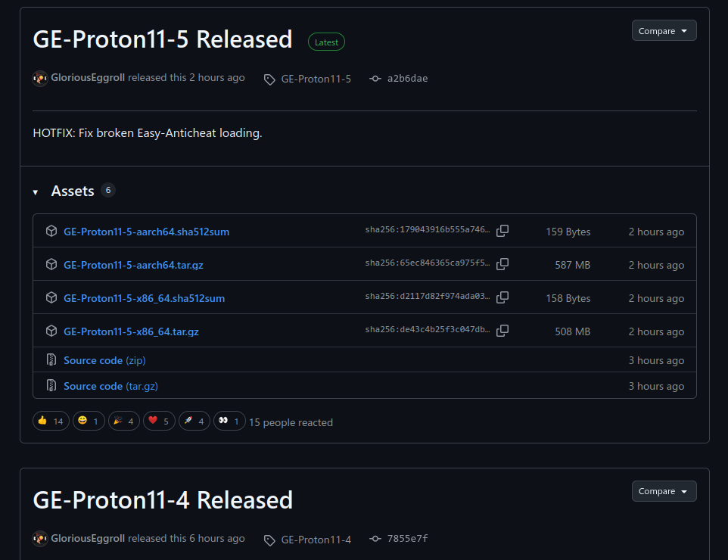Click '3 hours ago' on Source code (zip) row
728x560 pixels.
click(x=656, y=360)
